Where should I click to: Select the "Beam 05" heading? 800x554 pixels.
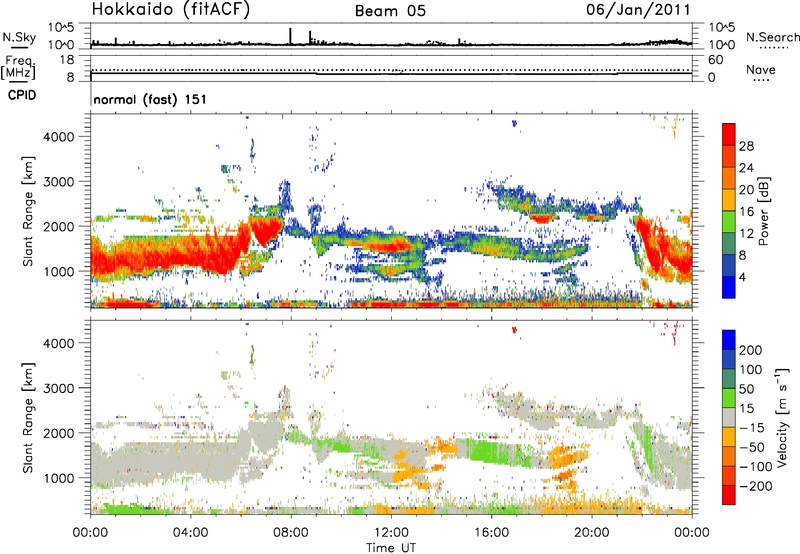point(390,11)
